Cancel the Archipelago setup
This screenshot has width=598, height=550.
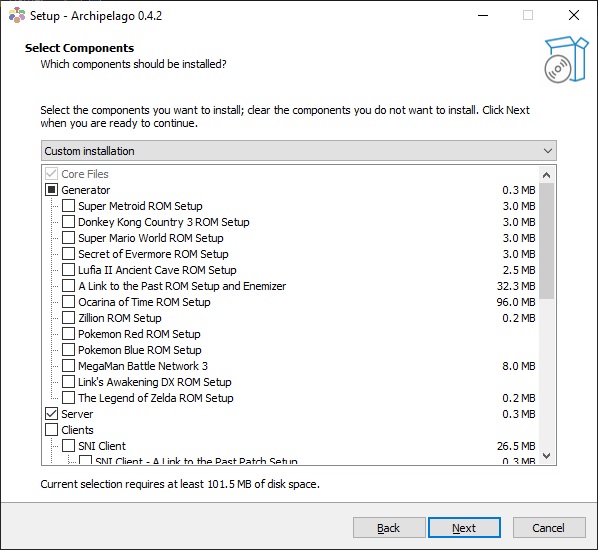tap(548, 528)
